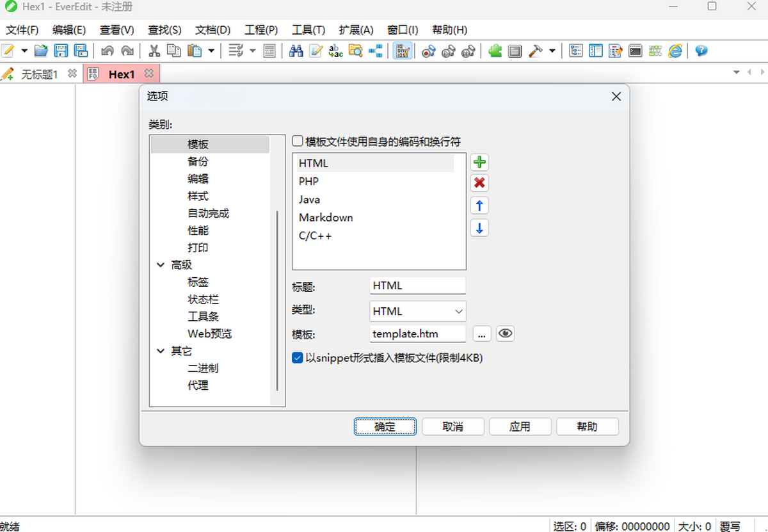Viewport: 768px width, 532px height.
Task: Move template down with blue arrow
Action: 479,228
